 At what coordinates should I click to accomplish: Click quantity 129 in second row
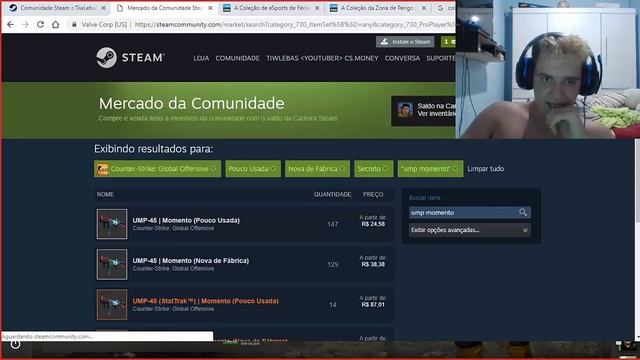click(333, 264)
